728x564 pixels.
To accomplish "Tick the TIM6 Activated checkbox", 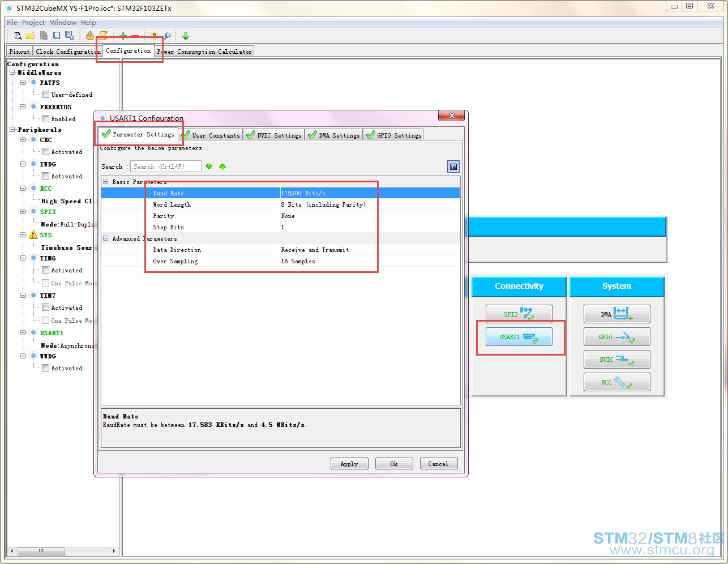I will (45, 270).
